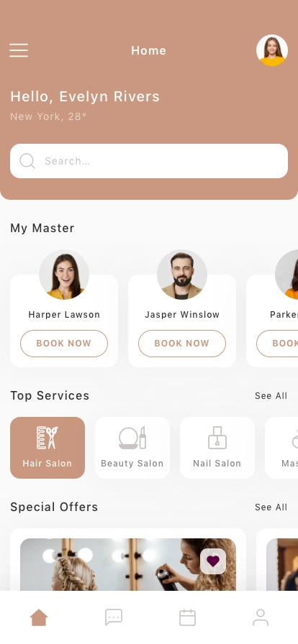Open the hair styling special offer image
The image size is (298, 644).
tap(128, 564)
